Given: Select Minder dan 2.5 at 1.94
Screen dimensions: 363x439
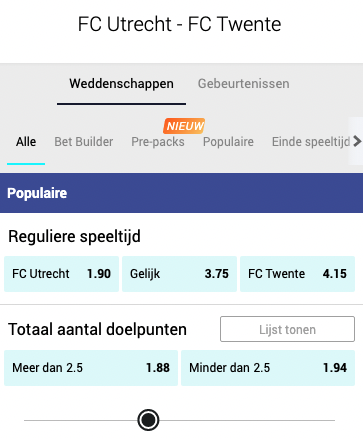Looking at the screenshot, I should click(x=268, y=368).
